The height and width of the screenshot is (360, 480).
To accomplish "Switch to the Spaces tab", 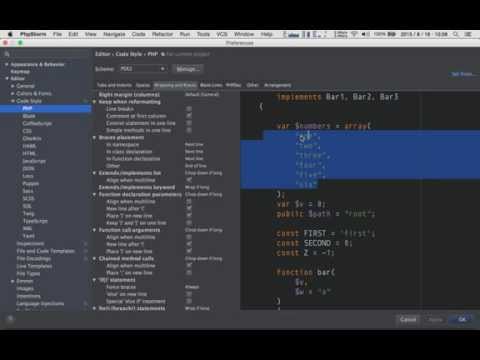I will (143, 85).
